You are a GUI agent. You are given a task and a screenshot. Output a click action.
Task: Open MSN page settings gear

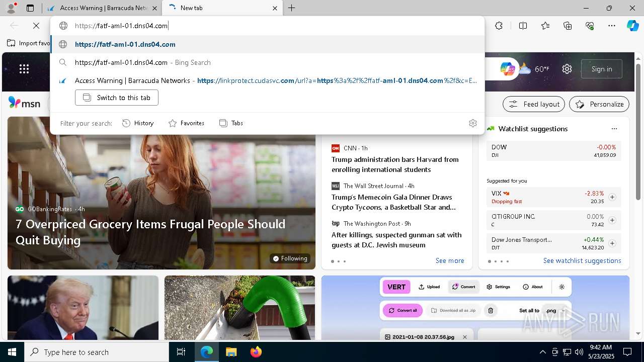567,69
